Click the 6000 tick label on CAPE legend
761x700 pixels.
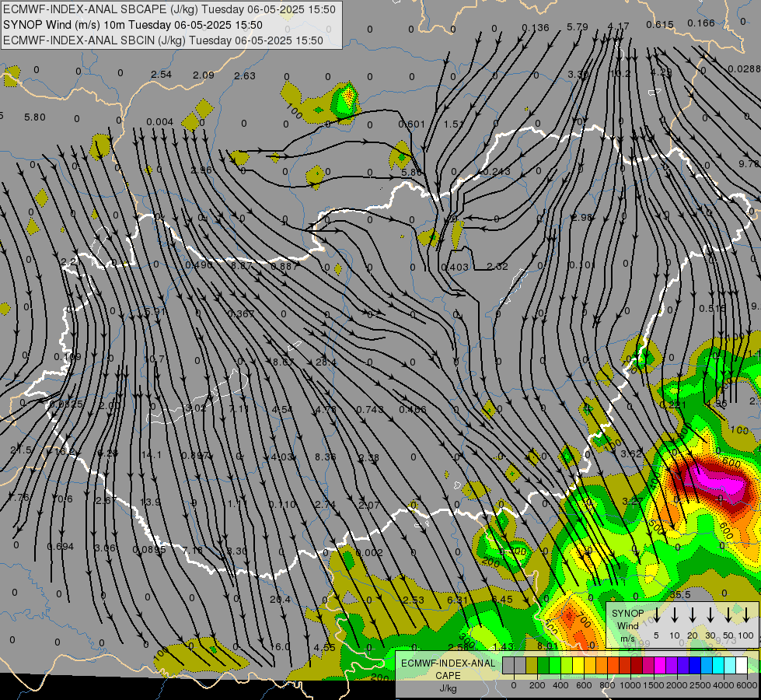pos(747,685)
